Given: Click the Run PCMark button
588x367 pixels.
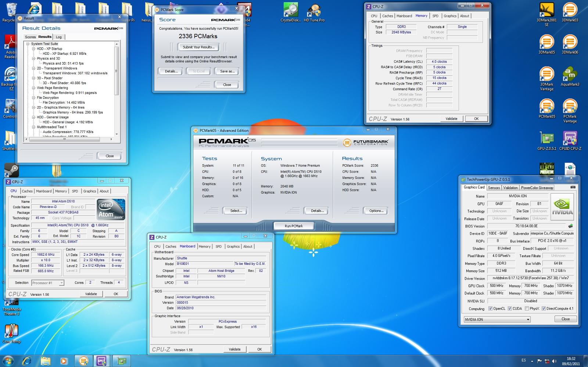Looking at the screenshot, I should point(294,226).
